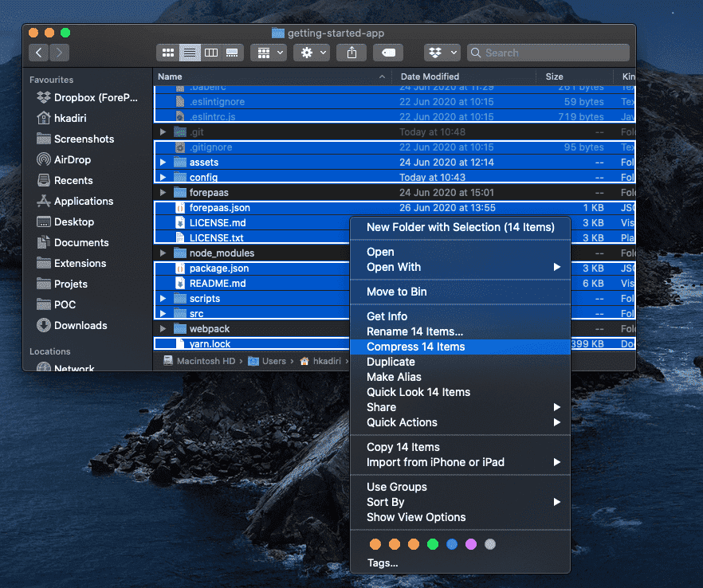Screen dimensions: 703x588
Task: Choose New Folder with Selection (14 Items)
Action: [x=460, y=227]
